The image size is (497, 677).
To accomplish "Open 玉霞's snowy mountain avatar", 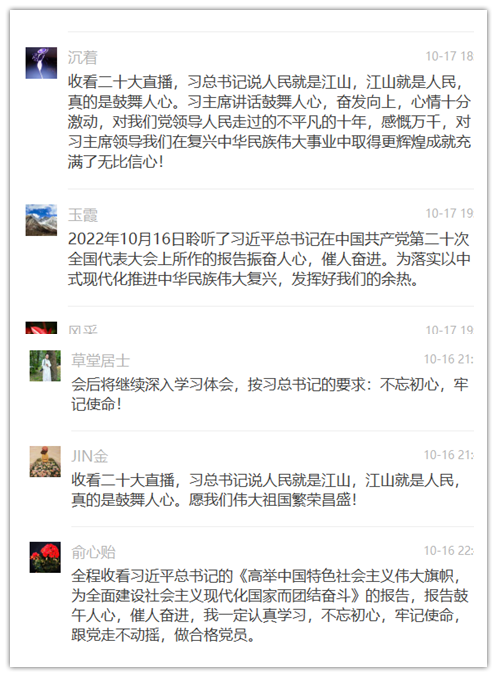I will [x=41, y=220].
